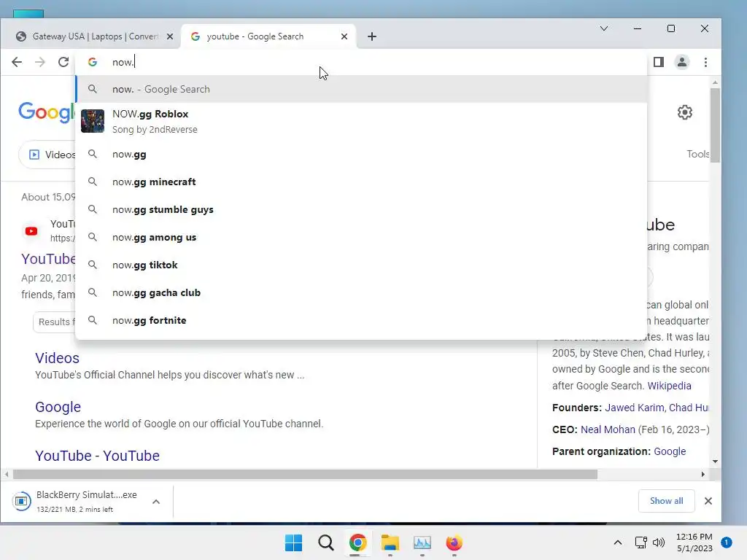The image size is (747, 560).
Task: Click the Google logo
Action: click(x=47, y=112)
